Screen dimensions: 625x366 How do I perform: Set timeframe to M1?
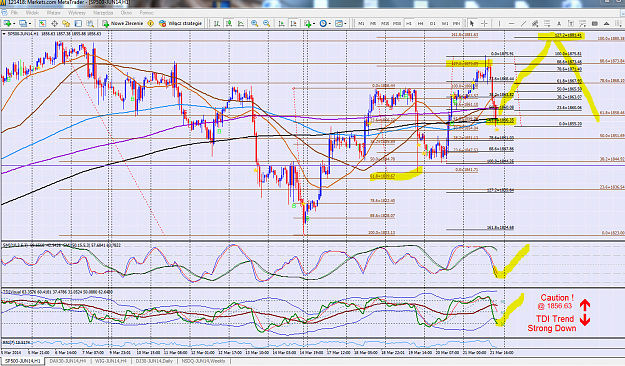point(361,24)
